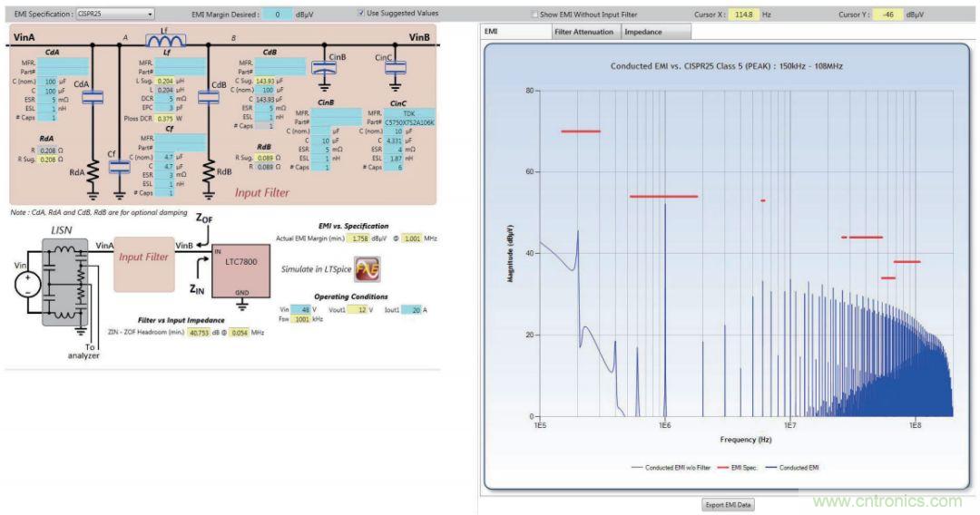Enable Show EMI Without Input Filter
The image size is (980, 515).
click(534, 15)
